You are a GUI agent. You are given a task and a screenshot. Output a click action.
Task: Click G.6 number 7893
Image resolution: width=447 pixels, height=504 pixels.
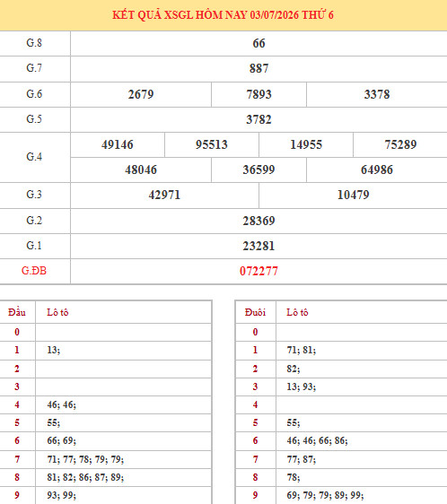click(x=259, y=94)
